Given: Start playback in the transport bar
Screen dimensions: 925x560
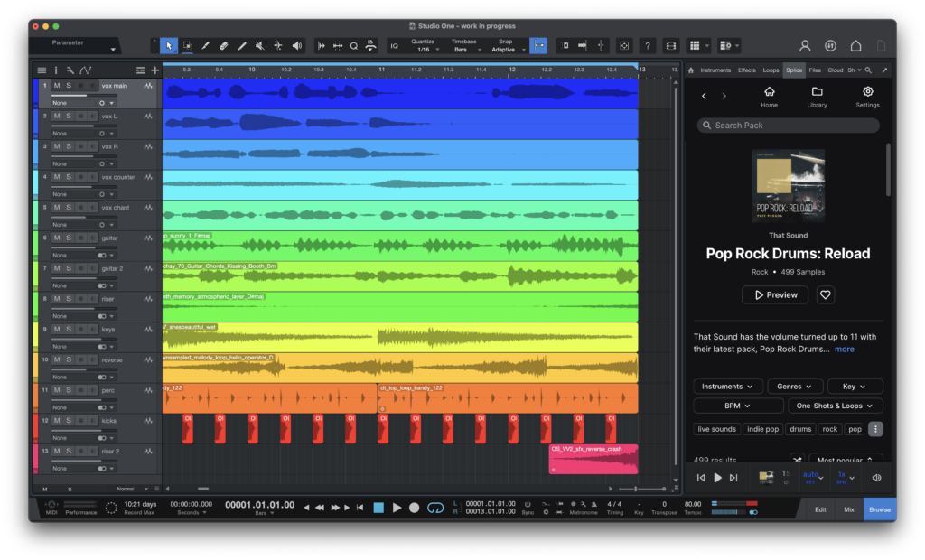Looking at the screenshot, I should tap(397, 508).
